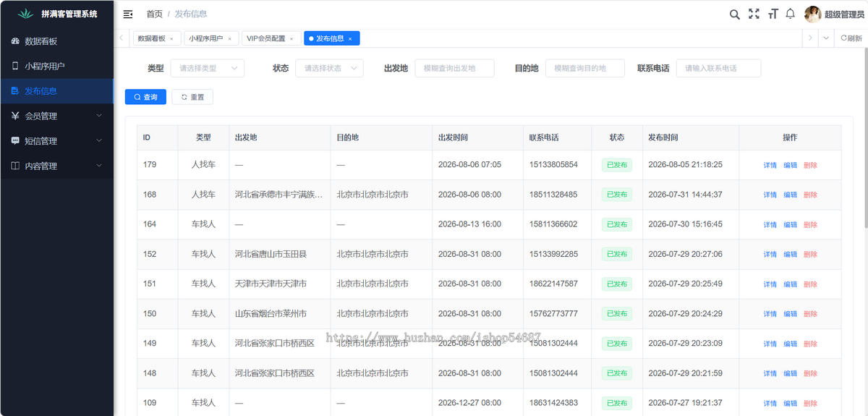Click the 拼满客管理系统 logo icon
Image resolution: width=868 pixels, height=416 pixels.
(25, 14)
